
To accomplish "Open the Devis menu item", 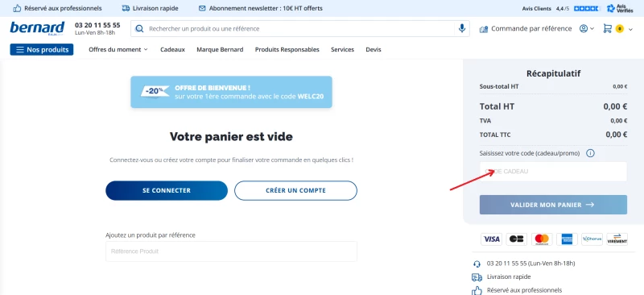I will pos(374,49).
